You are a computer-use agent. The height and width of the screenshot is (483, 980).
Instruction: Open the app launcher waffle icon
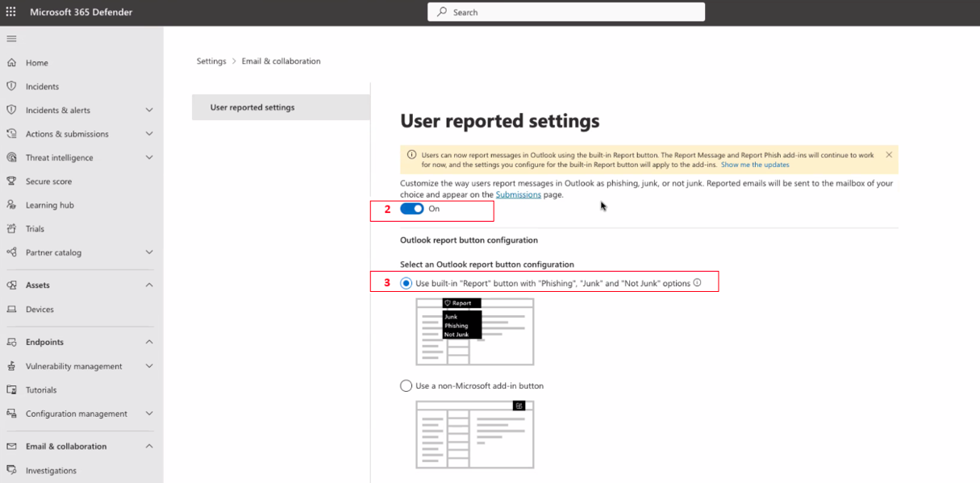point(11,12)
